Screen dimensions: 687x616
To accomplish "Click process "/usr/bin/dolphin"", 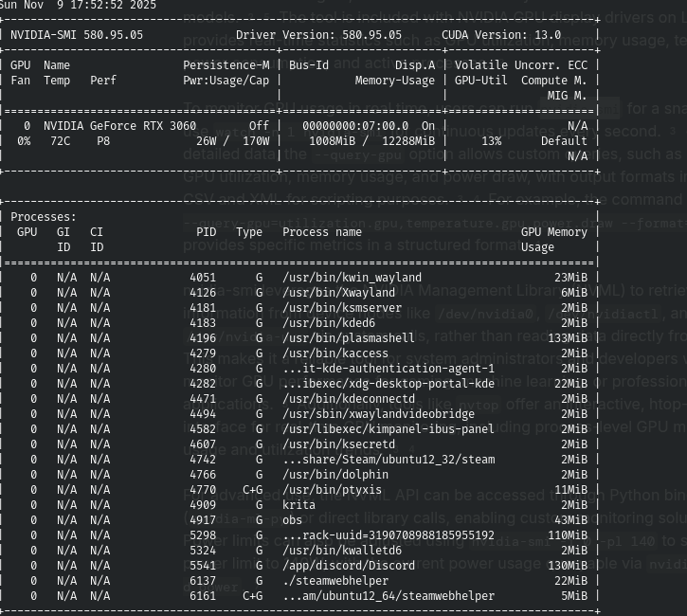I will coord(335,475).
